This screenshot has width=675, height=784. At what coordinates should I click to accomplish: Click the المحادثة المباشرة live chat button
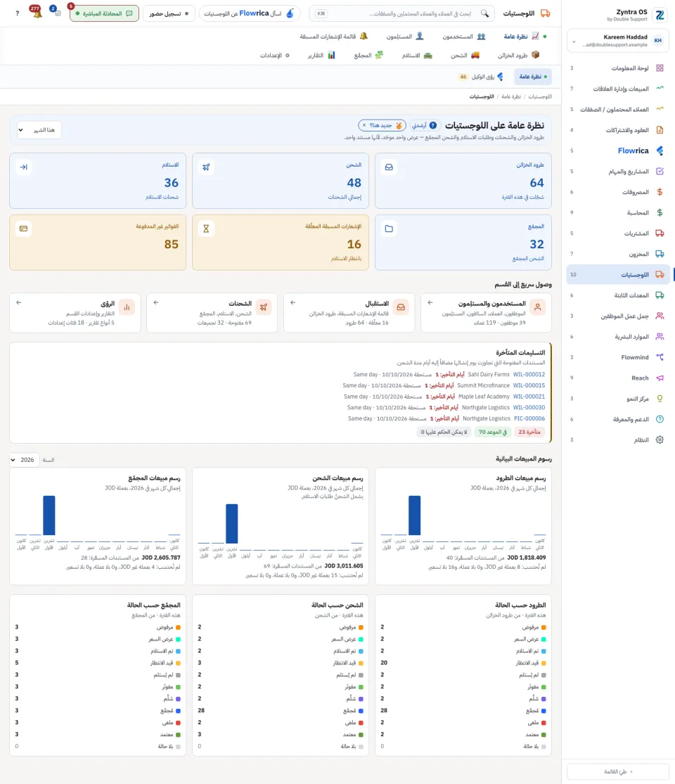104,13
